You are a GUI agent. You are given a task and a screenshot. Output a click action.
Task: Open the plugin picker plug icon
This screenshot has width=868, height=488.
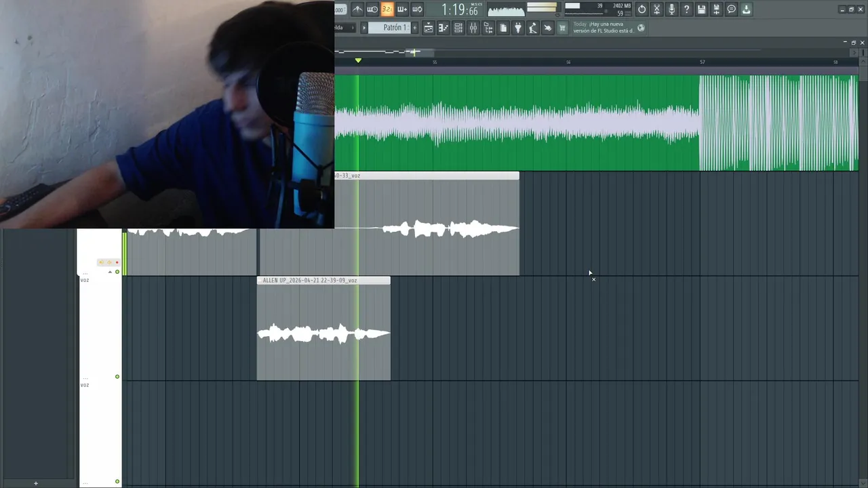(518, 28)
